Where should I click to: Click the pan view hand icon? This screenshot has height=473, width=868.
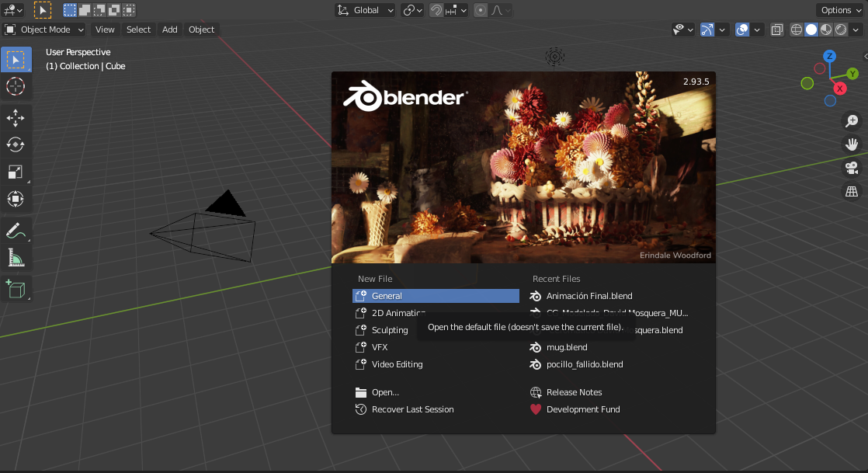(x=852, y=144)
